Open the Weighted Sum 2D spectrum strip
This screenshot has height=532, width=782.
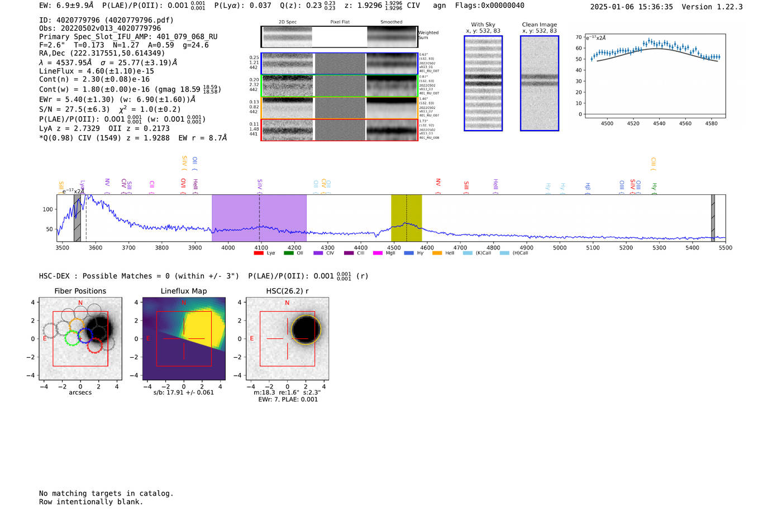tap(339, 37)
